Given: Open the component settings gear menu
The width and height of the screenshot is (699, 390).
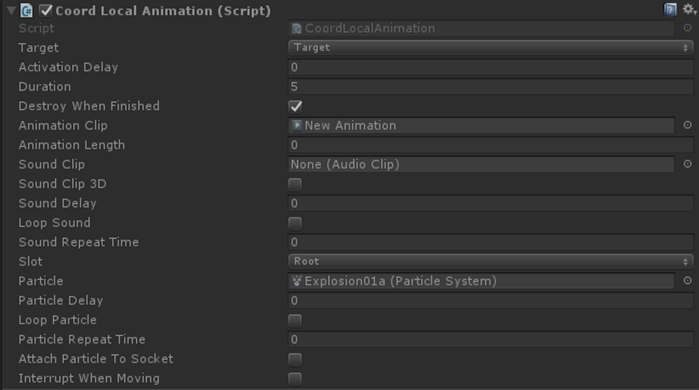Looking at the screenshot, I should tap(690, 9).
